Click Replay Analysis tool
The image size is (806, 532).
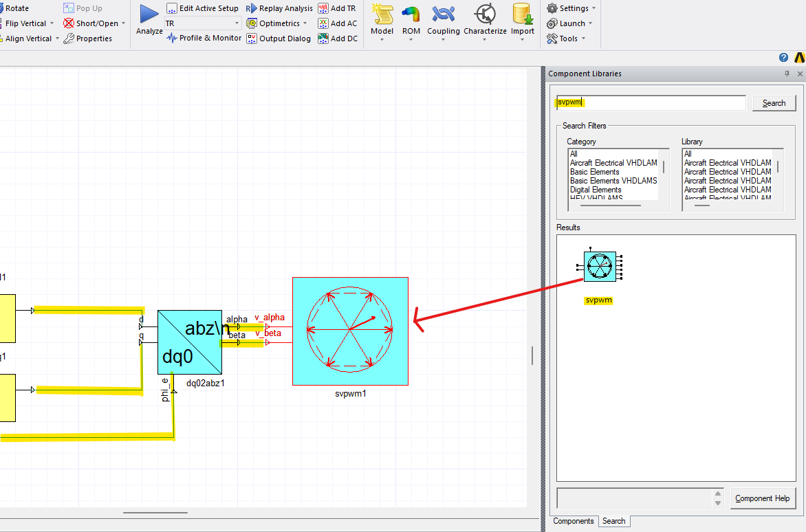[x=279, y=8]
